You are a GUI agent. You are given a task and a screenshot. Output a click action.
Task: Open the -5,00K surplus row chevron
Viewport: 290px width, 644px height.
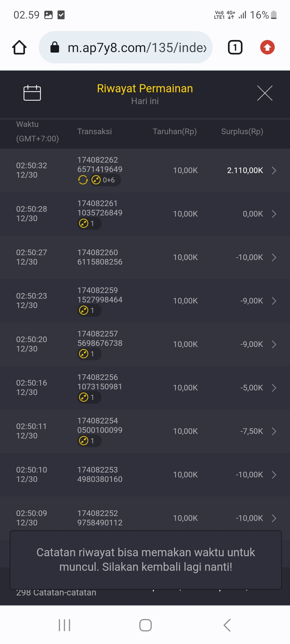[274, 388]
